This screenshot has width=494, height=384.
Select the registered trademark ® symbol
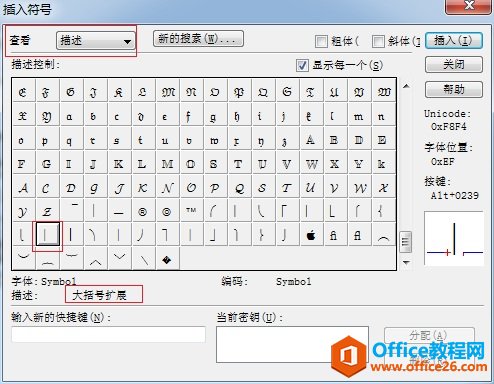click(142, 212)
